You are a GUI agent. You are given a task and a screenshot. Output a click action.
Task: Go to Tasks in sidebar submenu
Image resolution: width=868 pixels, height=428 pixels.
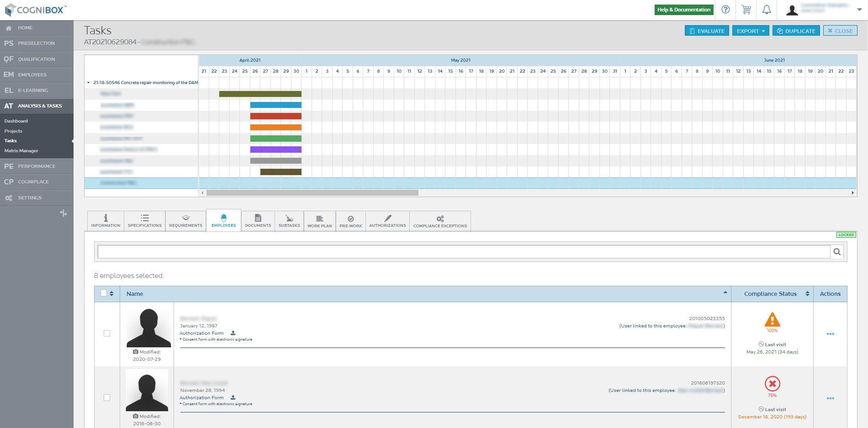[11, 141]
